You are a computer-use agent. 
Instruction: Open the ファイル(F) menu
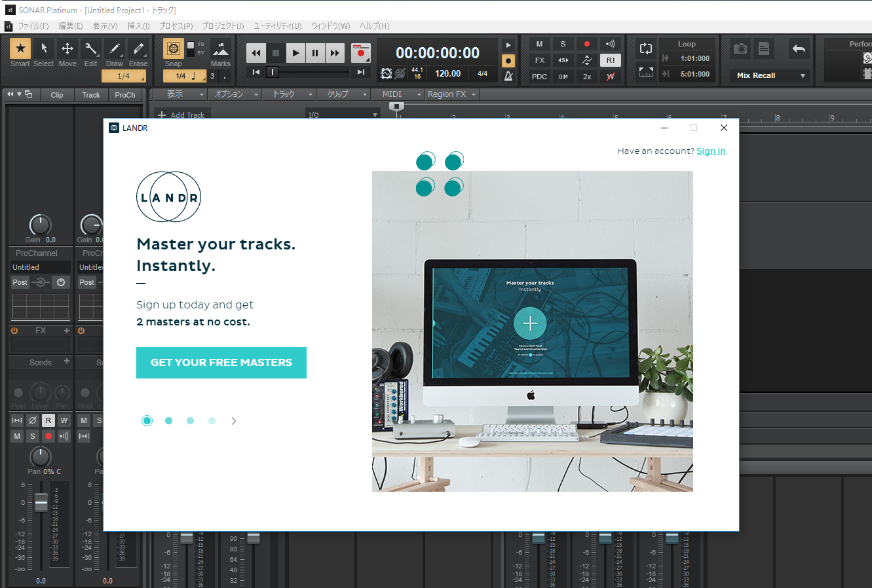tap(33, 26)
